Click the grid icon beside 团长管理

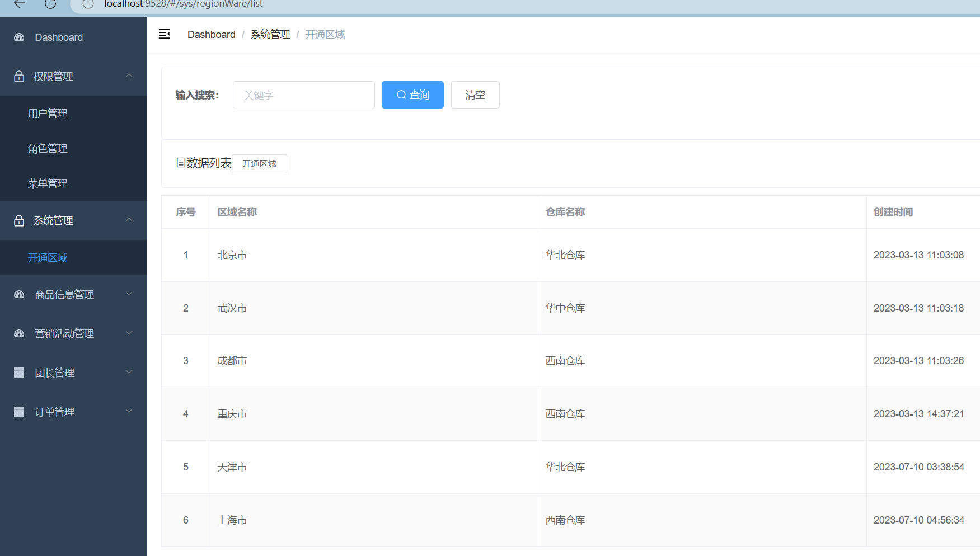(19, 373)
